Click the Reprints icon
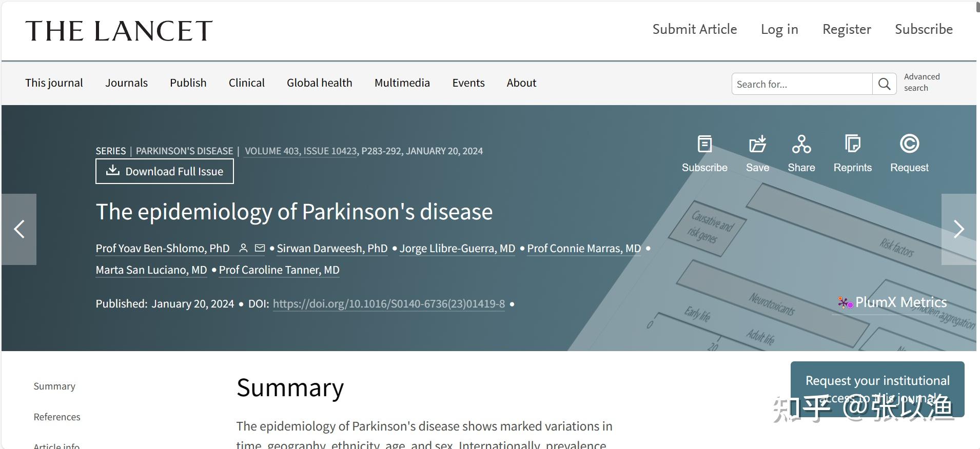Image resolution: width=980 pixels, height=449 pixels. [852, 144]
